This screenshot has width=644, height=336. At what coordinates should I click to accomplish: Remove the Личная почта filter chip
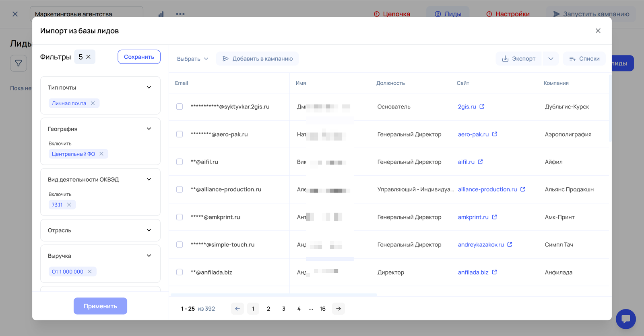93,103
